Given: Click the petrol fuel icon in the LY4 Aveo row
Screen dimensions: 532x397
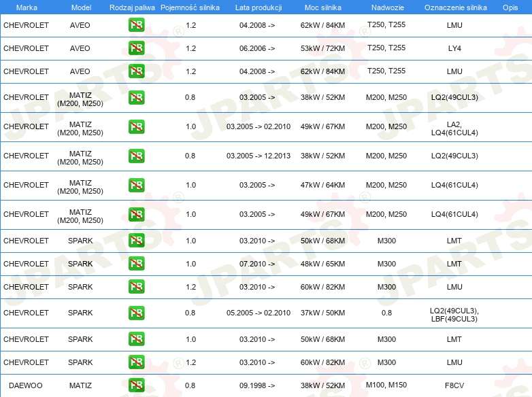Looking at the screenshot, I should (136, 48).
